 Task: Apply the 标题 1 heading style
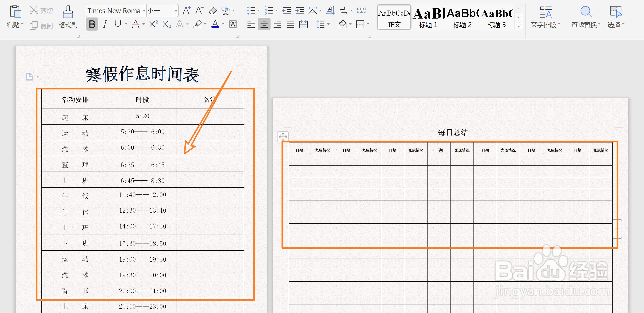pos(428,17)
